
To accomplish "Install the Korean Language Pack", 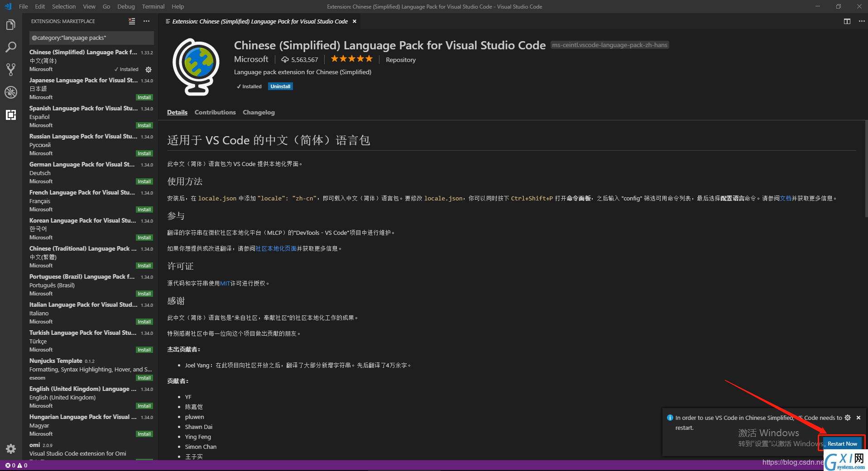I will [144, 238].
